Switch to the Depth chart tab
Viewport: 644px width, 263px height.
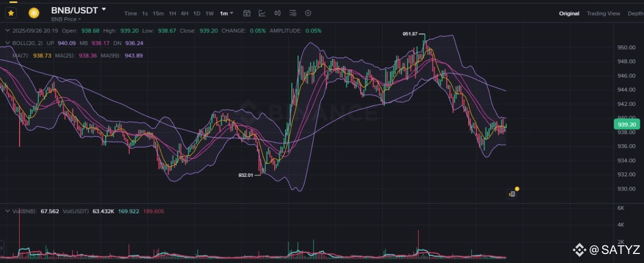[635, 14]
